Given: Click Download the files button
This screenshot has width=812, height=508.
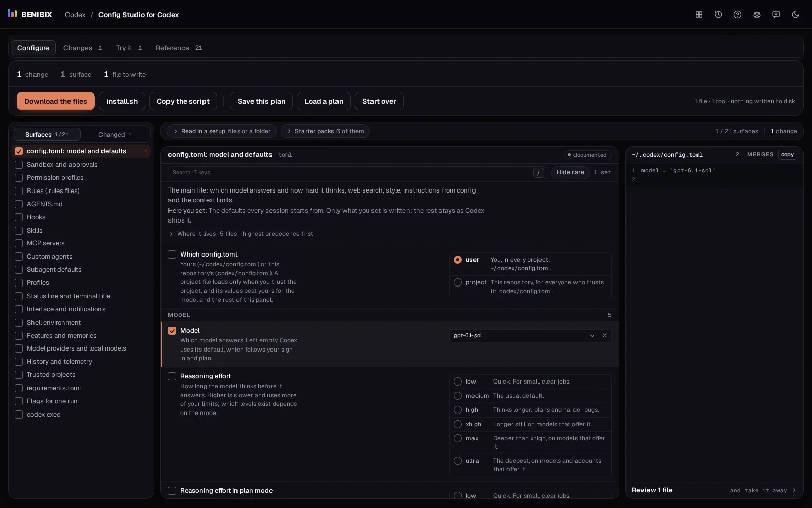Looking at the screenshot, I should tap(56, 101).
